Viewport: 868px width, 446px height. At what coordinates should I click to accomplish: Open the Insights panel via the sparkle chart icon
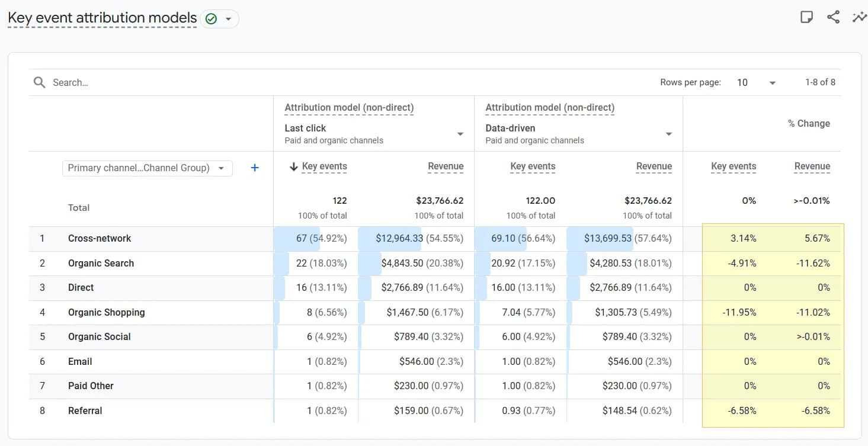coord(860,17)
